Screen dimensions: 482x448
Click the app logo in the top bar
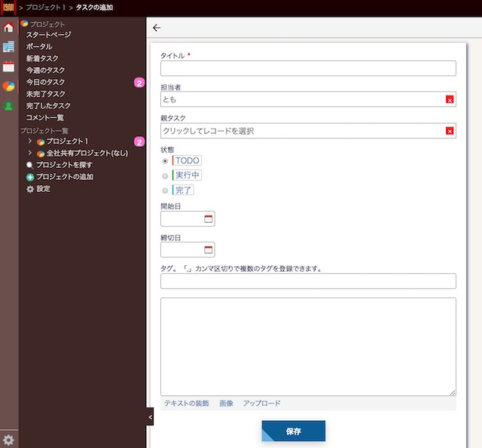click(x=8, y=8)
